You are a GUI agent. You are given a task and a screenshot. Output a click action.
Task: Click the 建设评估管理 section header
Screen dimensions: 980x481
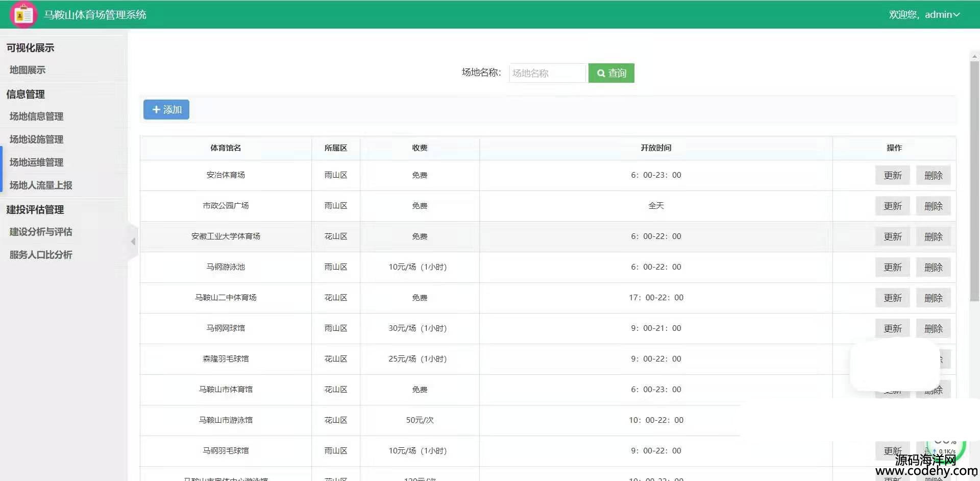click(35, 210)
